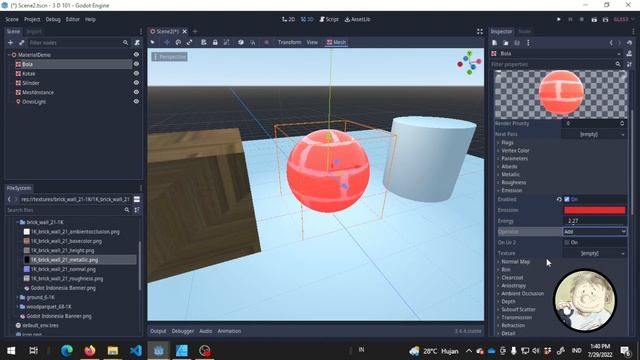This screenshot has height=360, width=640.
Task: Hide the MeshInstance node
Action: coord(136,92)
